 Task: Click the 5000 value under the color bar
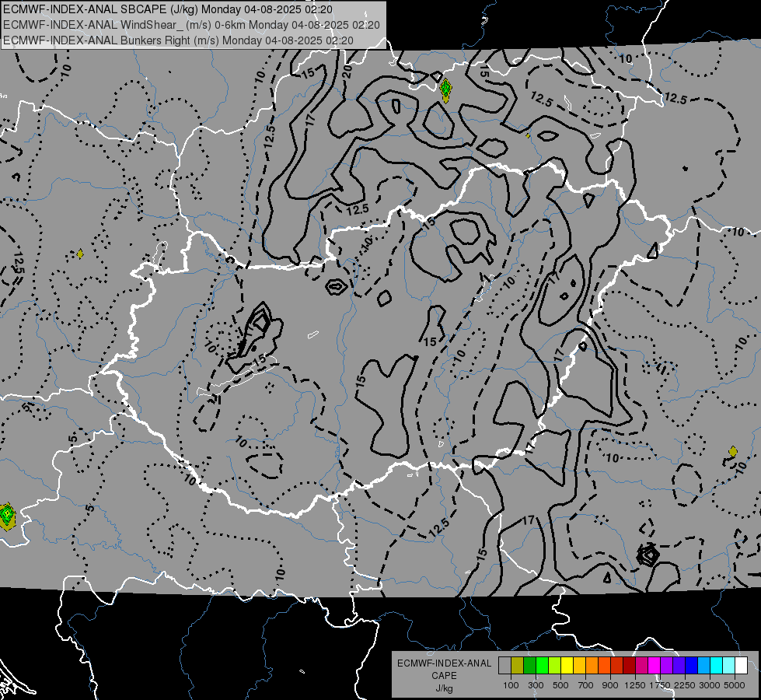(x=735, y=685)
